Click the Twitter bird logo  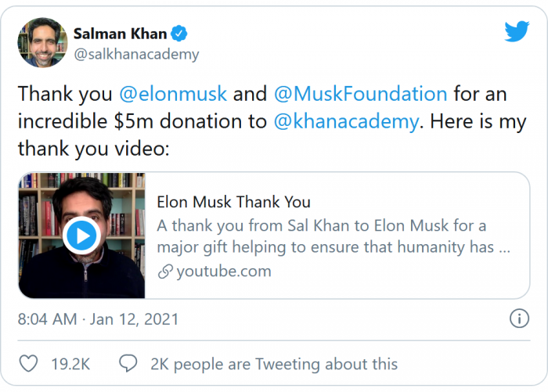[x=517, y=32]
